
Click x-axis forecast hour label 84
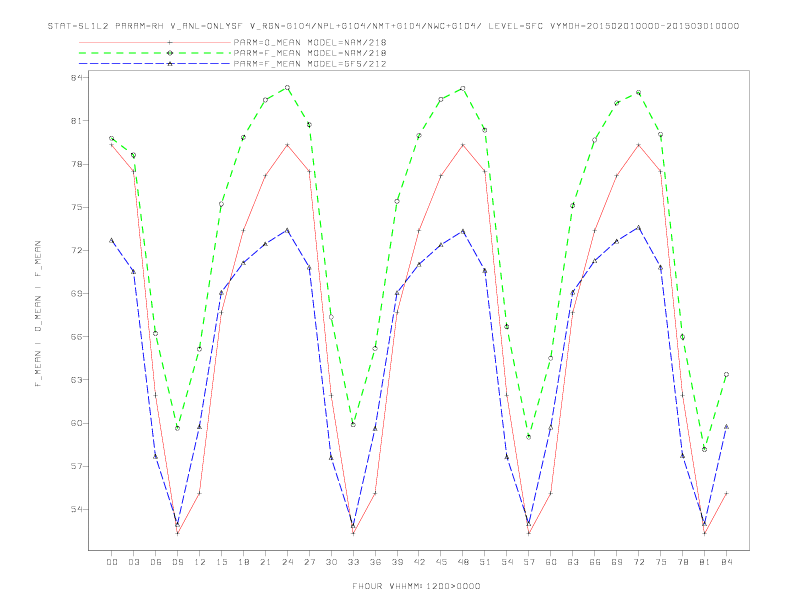(727, 562)
